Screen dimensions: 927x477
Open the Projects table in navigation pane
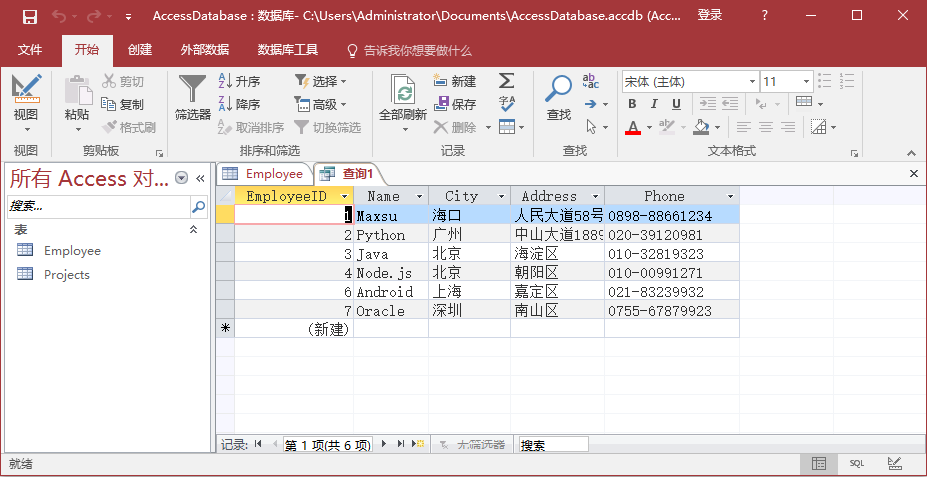[66, 275]
